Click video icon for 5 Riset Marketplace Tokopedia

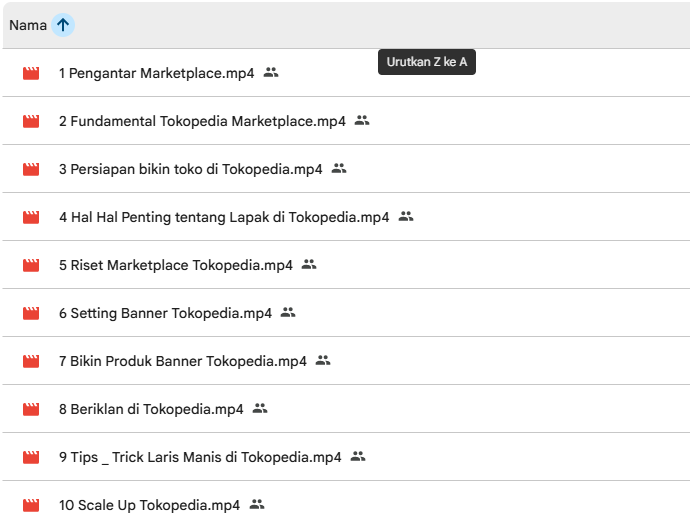[x=31, y=265]
